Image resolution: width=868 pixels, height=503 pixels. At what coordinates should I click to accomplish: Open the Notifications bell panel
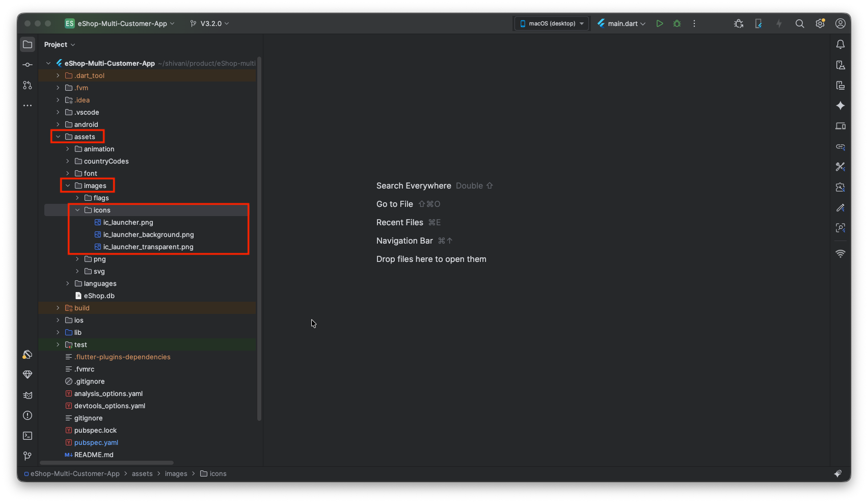(840, 44)
